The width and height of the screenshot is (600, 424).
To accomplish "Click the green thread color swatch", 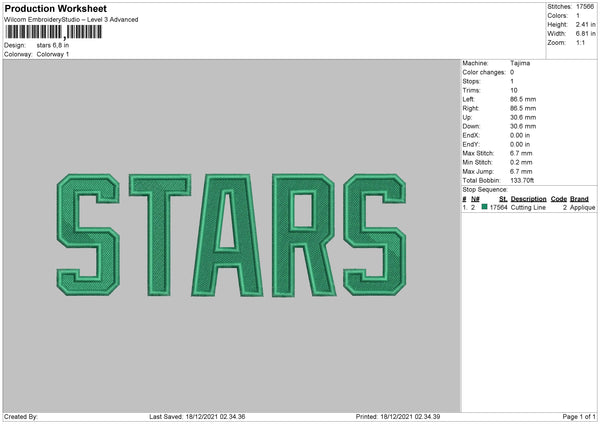I will tap(484, 207).
